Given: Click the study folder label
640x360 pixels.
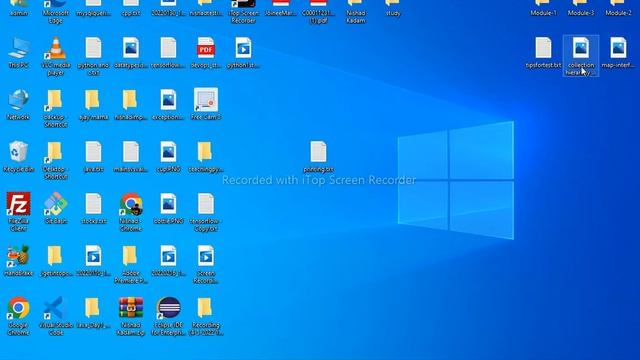Looking at the screenshot, I should [x=393, y=13].
